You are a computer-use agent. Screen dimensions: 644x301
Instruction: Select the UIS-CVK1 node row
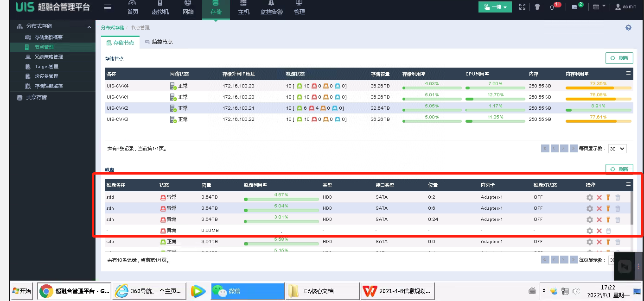pos(369,97)
